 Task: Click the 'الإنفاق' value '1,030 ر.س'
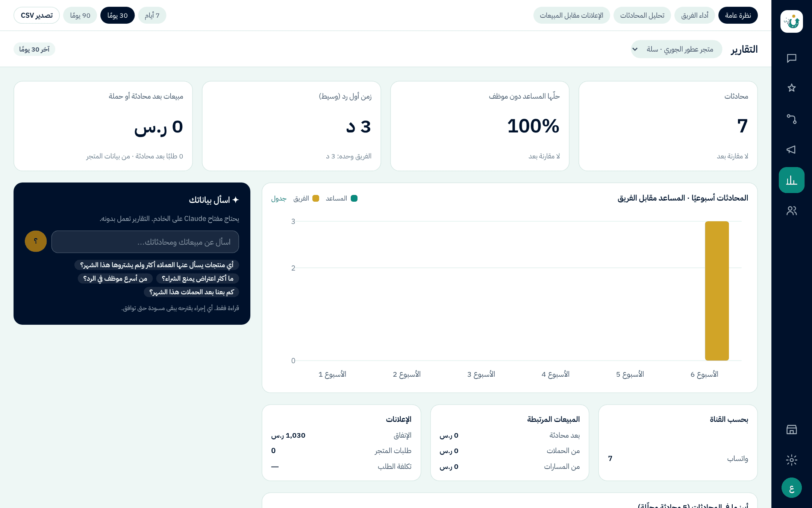pyautogui.click(x=288, y=435)
